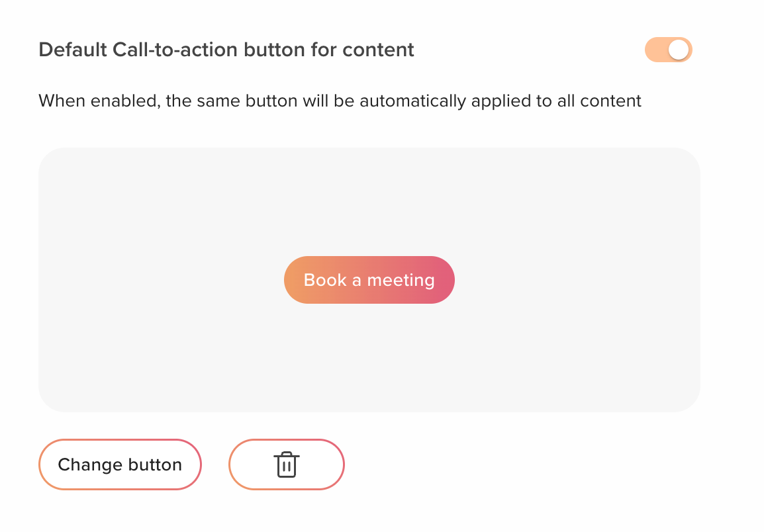The height and width of the screenshot is (532, 764).
Task: Click the Book a meeting button
Action: point(369,280)
